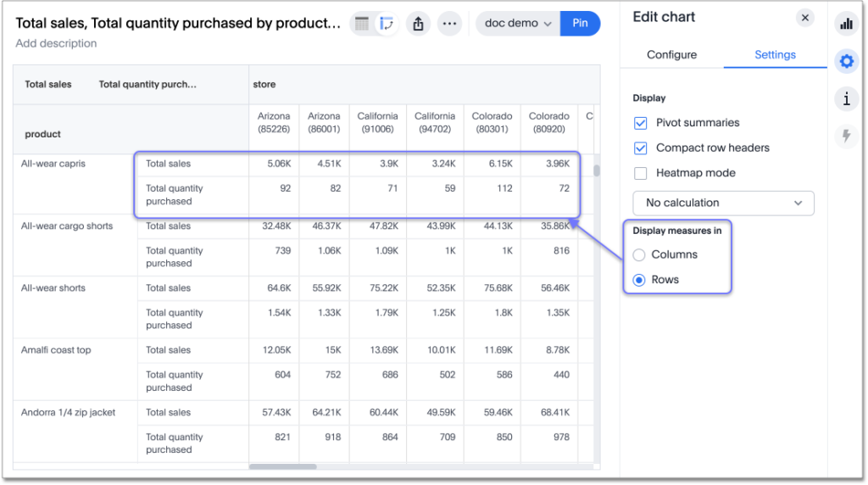Click the vertical scrollbar thumb
868x485 pixels.
(597, 170)
